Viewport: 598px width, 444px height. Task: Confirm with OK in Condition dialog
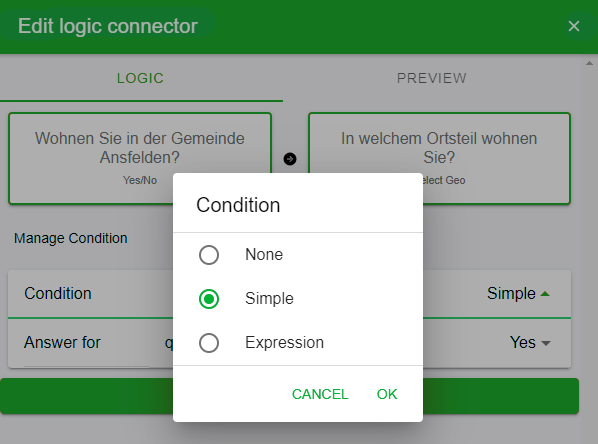click(x=387, y=394)
